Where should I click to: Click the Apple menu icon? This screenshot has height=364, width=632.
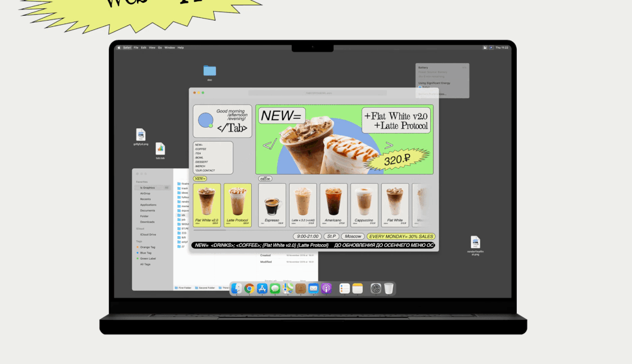point(119,47)
